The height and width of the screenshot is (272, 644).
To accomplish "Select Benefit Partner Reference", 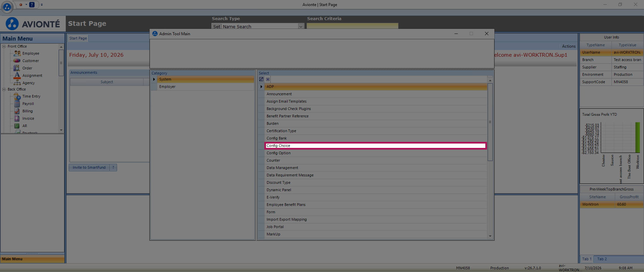I will pos(376,116).
